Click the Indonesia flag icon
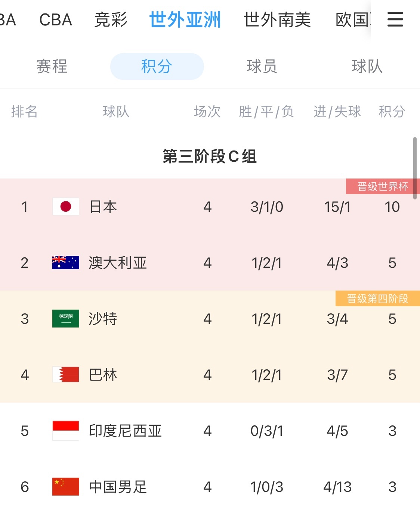 (x=65, y=431)
